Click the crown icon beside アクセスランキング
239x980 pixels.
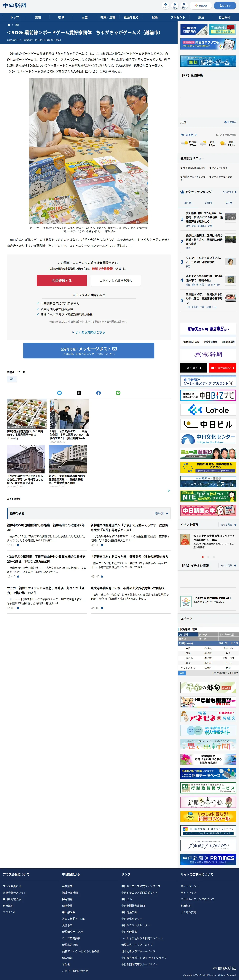(x=182, y=192)
